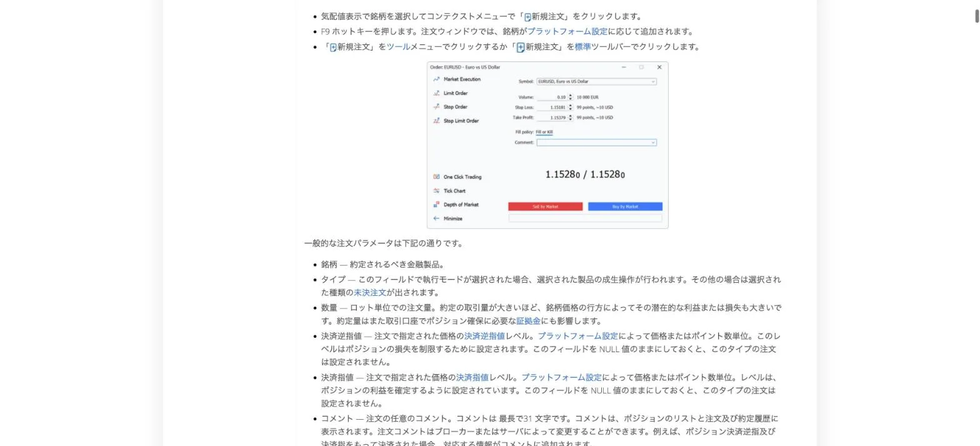980x446 pixels.
Task: Open プラットフォーム設定 link in the 決済逆指値 description
Action: click(577, 336)
